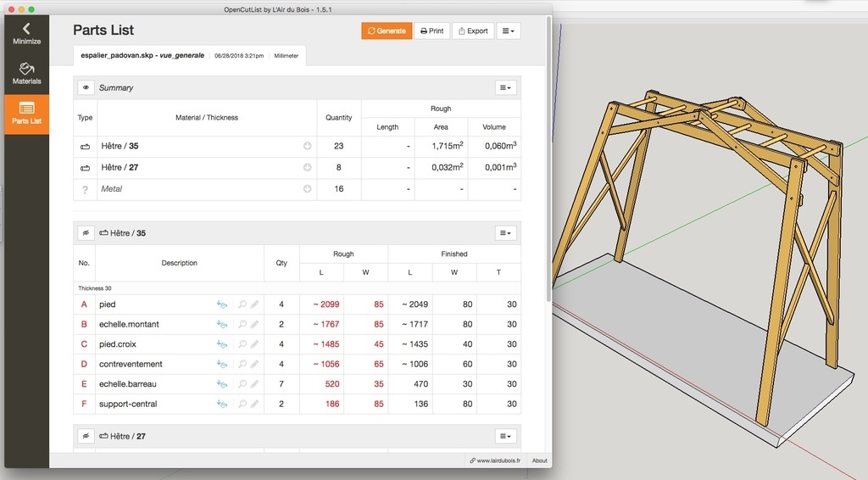Image resolution: width=868 pixels, height=480 pixels.
Task: Click material-origin icon for pied.croix
Action: tap(222, 344)
